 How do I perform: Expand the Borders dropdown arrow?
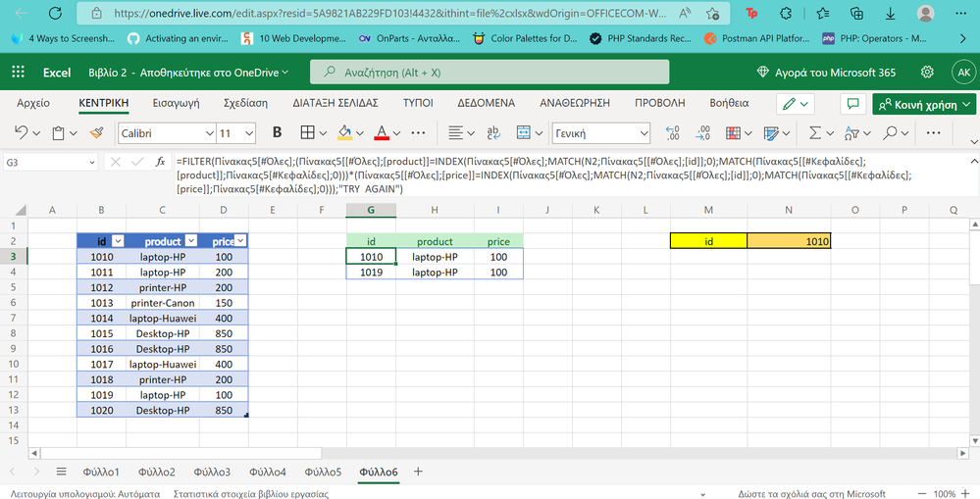pos(323,133)
